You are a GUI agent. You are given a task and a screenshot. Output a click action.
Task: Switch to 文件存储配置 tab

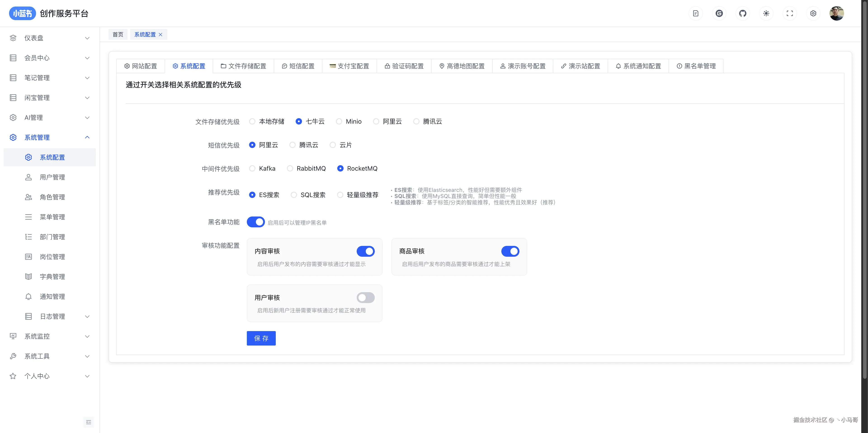pyautogui.click(x=244, y=66)
